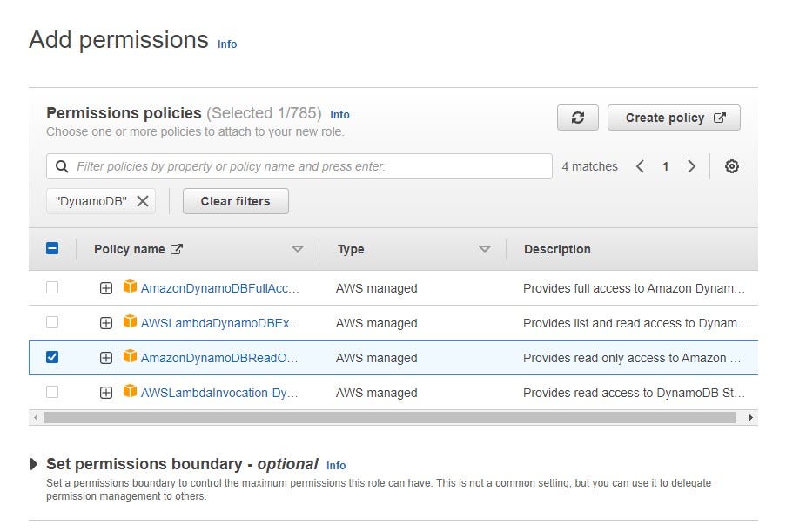Refresh the permissions policies list

577,118
